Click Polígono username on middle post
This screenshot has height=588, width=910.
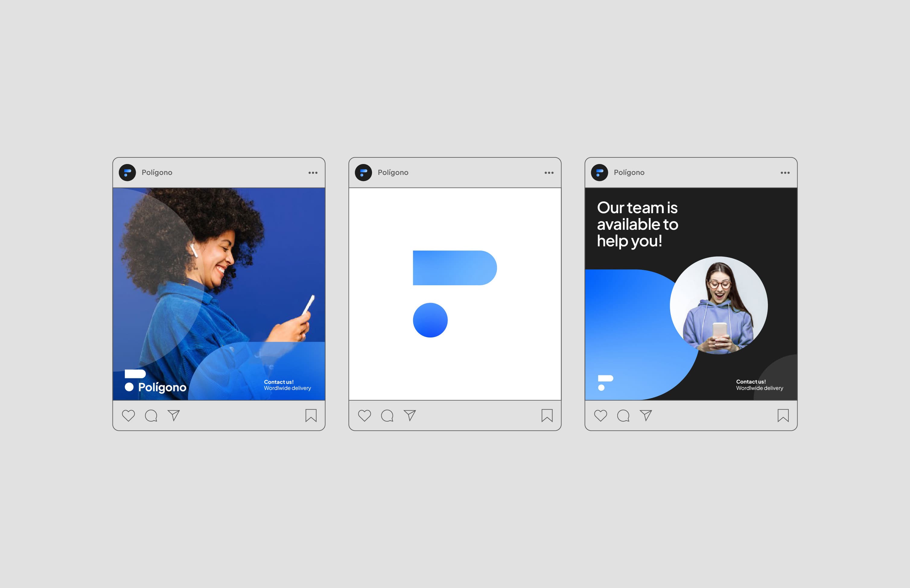[393, 172]
